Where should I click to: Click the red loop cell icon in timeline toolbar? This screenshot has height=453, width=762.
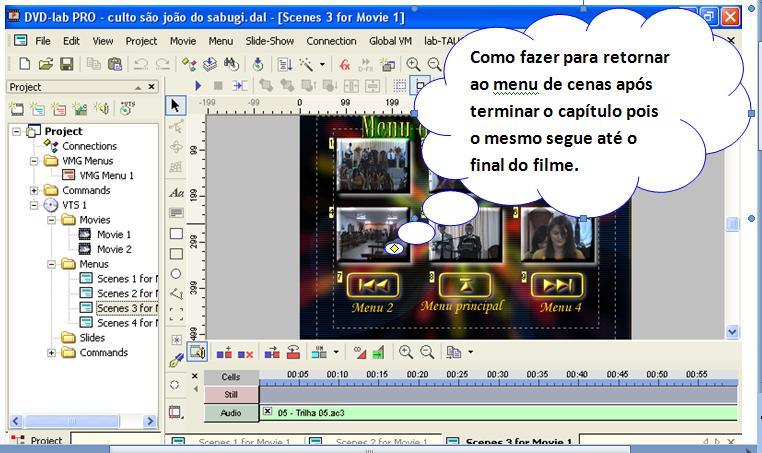point(293,352)
